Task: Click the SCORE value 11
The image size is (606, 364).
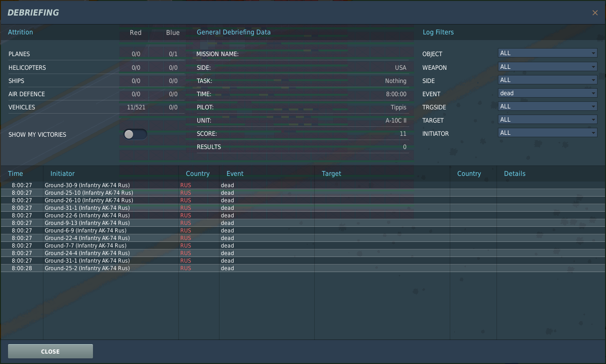Action: 403,133
